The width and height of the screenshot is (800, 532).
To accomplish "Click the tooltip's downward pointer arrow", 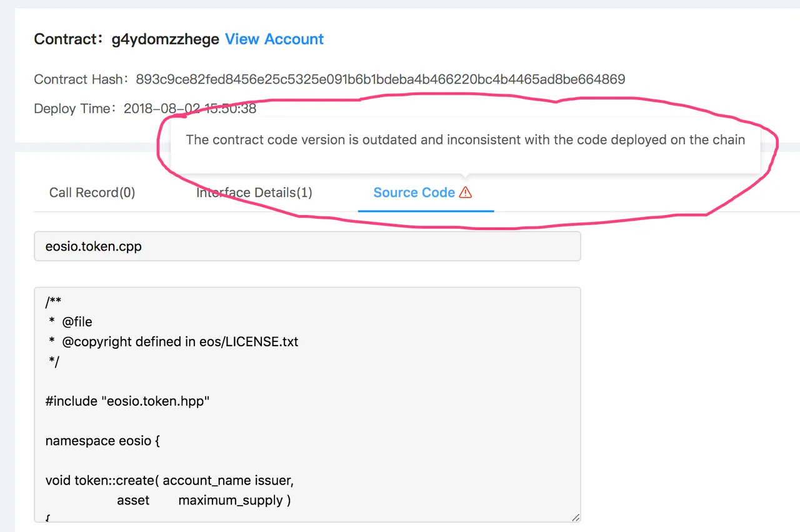I will click(x=463, y=177).
